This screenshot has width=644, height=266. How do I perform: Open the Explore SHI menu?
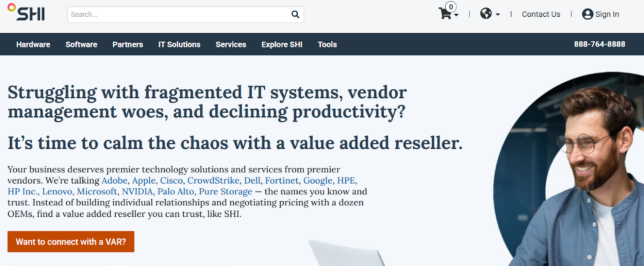(x=282, y=44)
